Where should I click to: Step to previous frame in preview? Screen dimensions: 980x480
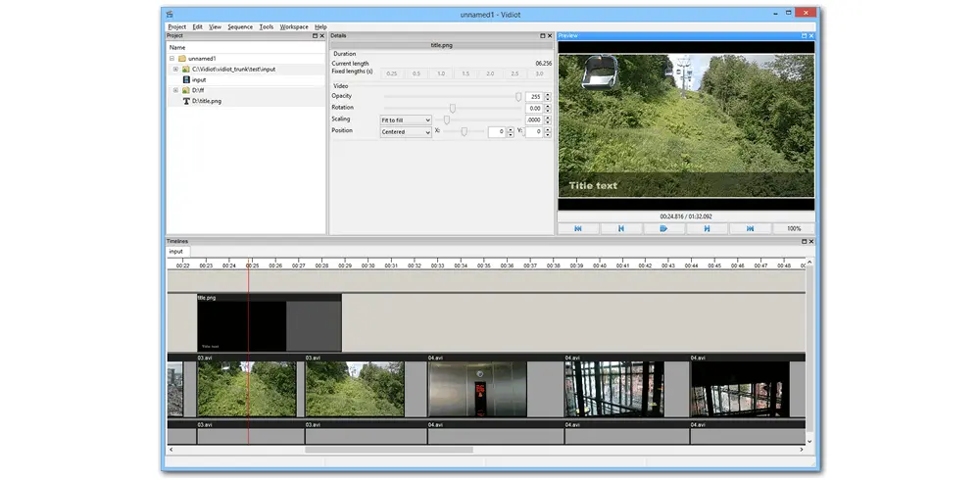click(x=620, y=228)
